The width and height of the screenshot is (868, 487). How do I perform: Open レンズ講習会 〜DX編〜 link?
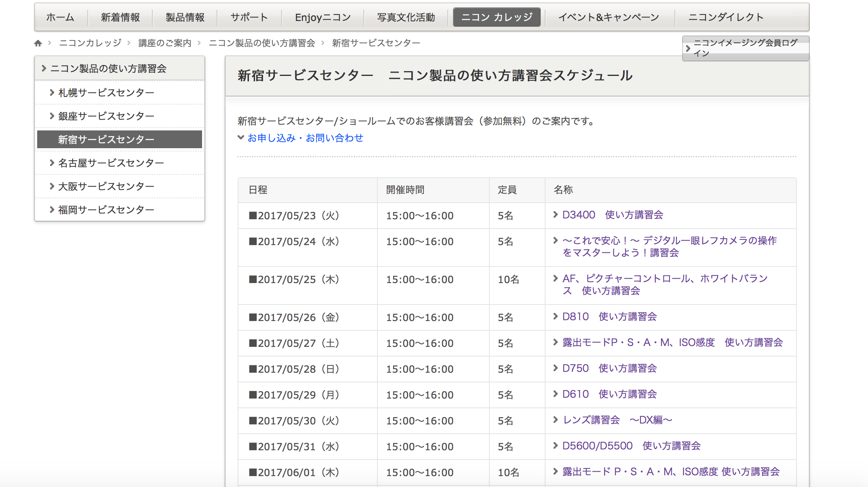click(x=617, y=420)
